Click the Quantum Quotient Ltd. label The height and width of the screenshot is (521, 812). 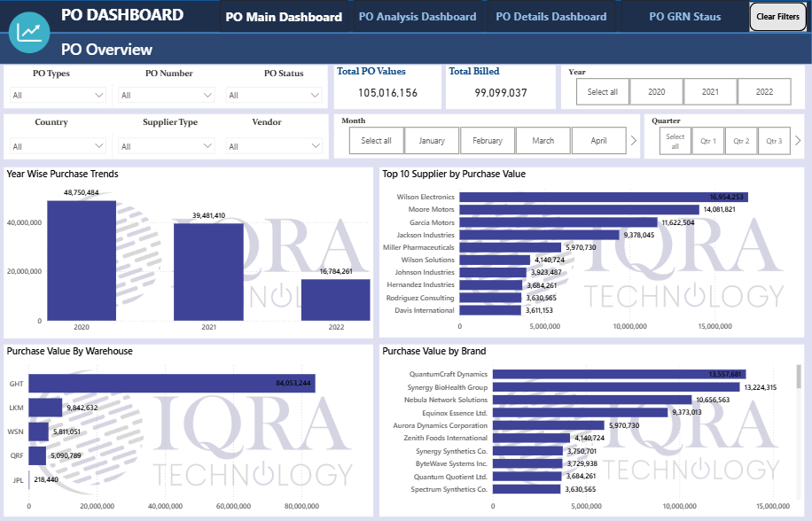pos(450,477)
